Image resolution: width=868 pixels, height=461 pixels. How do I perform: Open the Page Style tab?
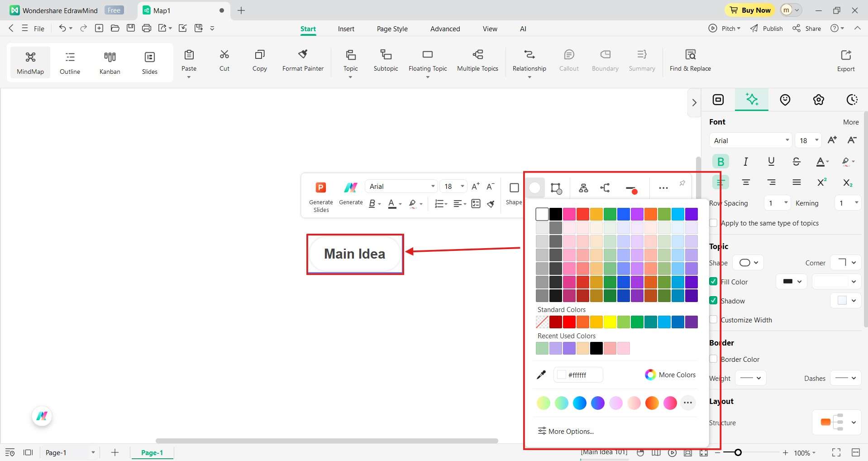tap(392, 28)
